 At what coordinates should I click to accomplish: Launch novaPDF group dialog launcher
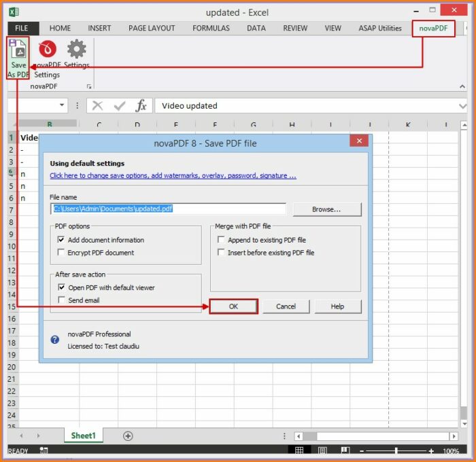pos(88,87)
